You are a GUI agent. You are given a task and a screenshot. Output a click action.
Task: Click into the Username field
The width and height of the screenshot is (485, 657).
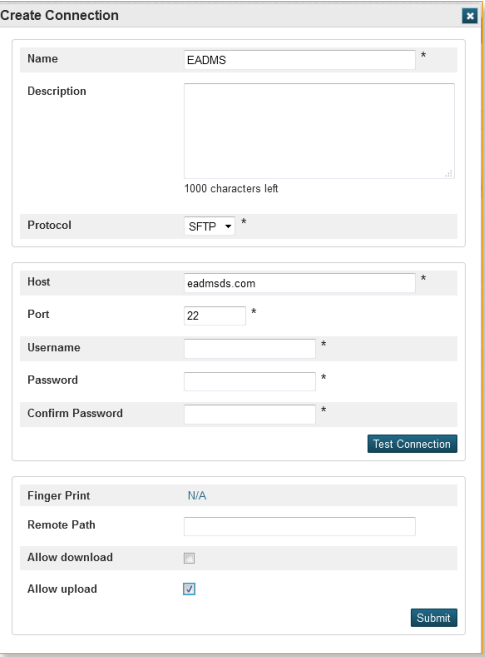tap(250, 349)
